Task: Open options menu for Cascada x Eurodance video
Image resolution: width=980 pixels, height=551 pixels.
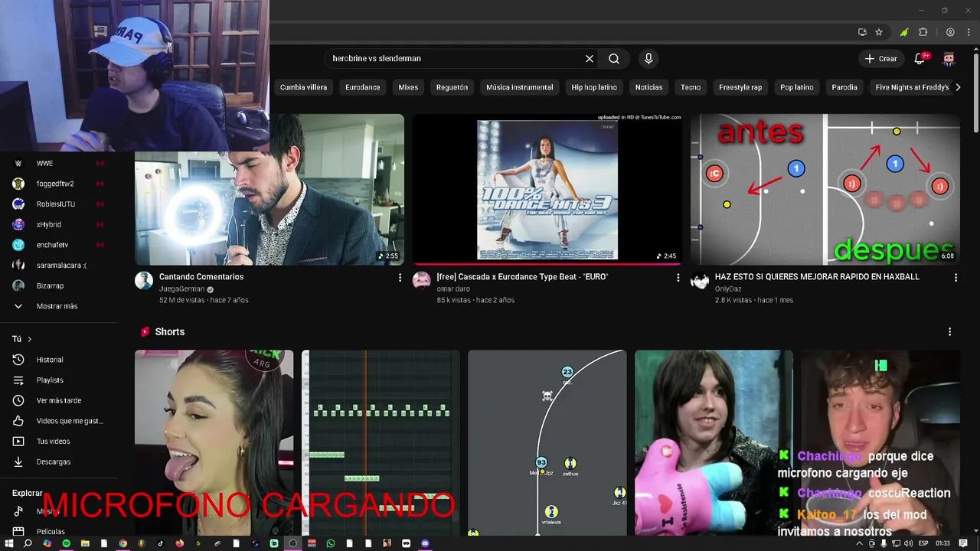Action: [678, 278]
